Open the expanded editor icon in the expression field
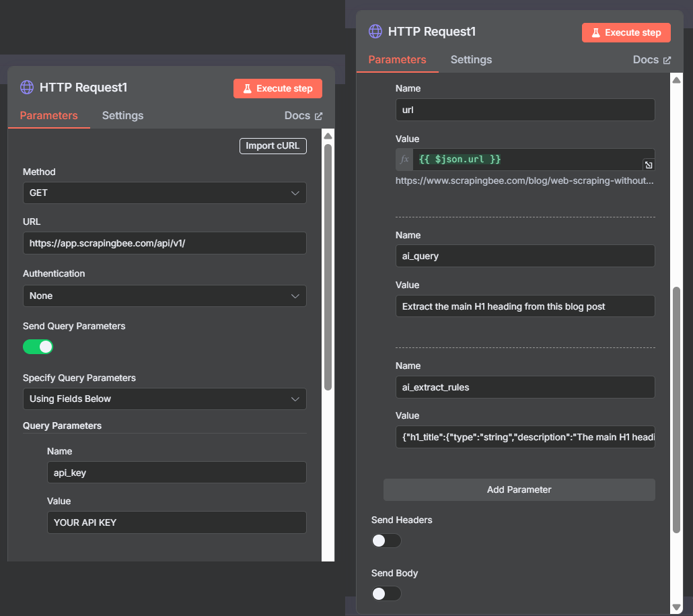The width and height of the screenshot is (693, 616). [648, 165]
